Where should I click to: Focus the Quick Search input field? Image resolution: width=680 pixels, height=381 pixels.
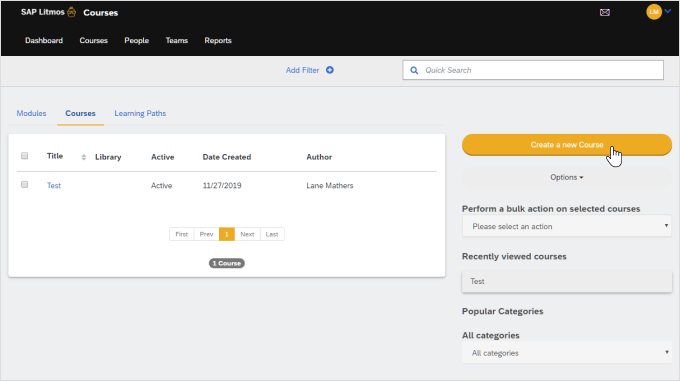(x=533, y=70)
